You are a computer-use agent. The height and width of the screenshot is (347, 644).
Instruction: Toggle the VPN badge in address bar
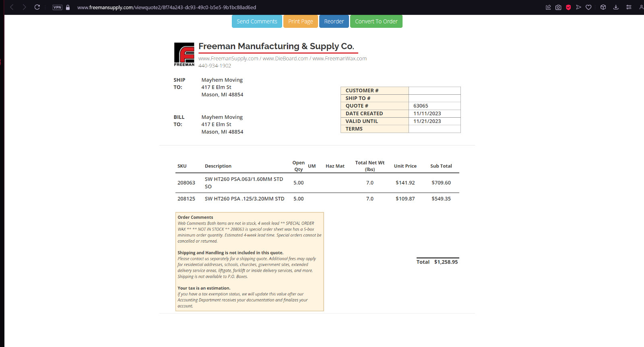pyautogui.click(x=58, y=7)
